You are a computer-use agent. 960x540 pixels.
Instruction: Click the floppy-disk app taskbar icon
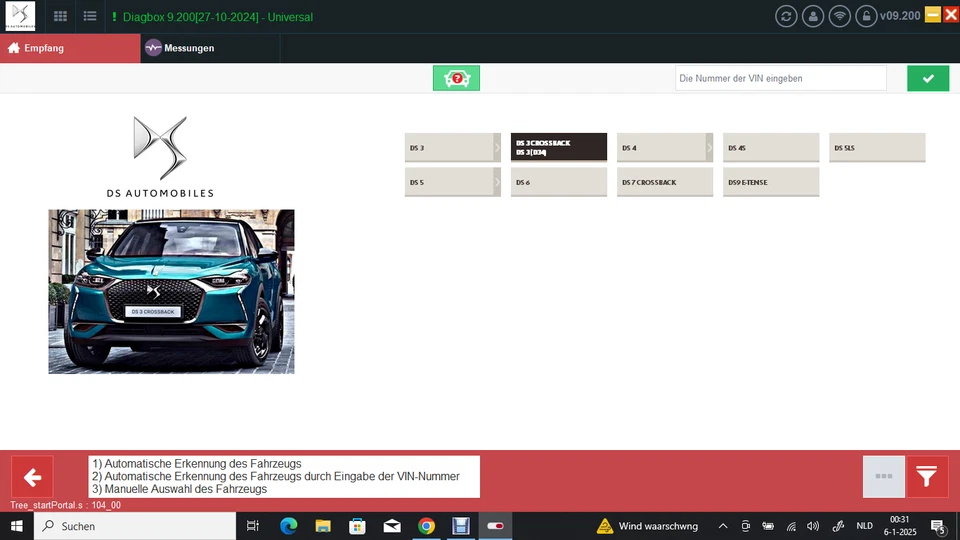point(461,526)
